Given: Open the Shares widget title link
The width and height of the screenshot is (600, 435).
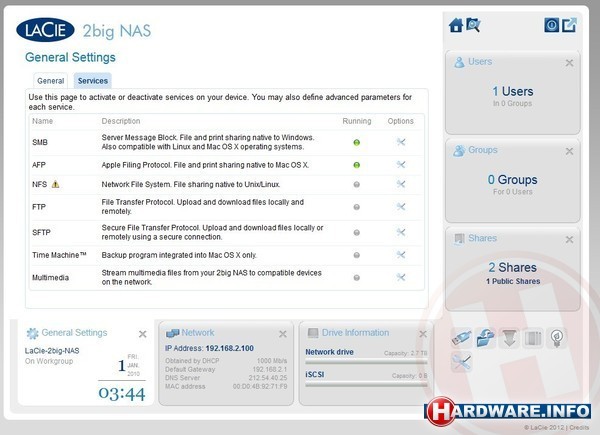Looking at the screenshot, I should [483, 238].
